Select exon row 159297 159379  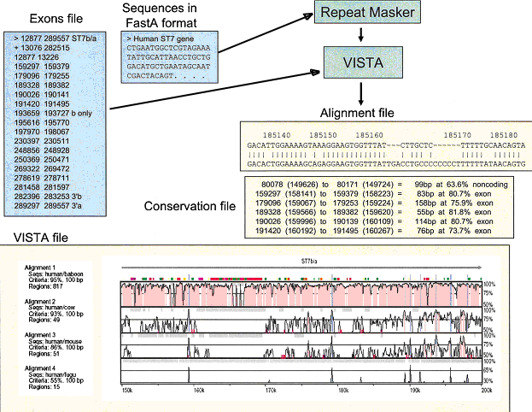[37, 67]
